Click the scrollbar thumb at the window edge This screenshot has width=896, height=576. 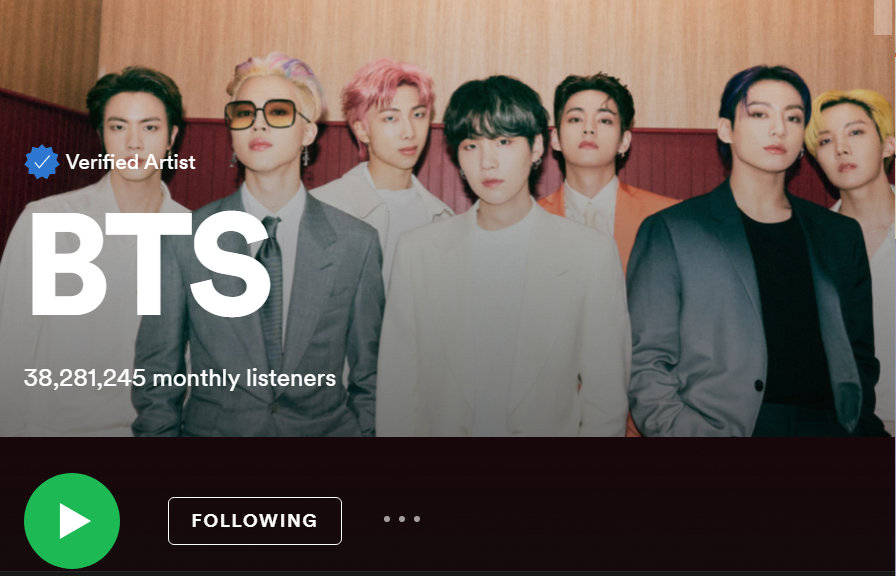[x=885, y=17]
